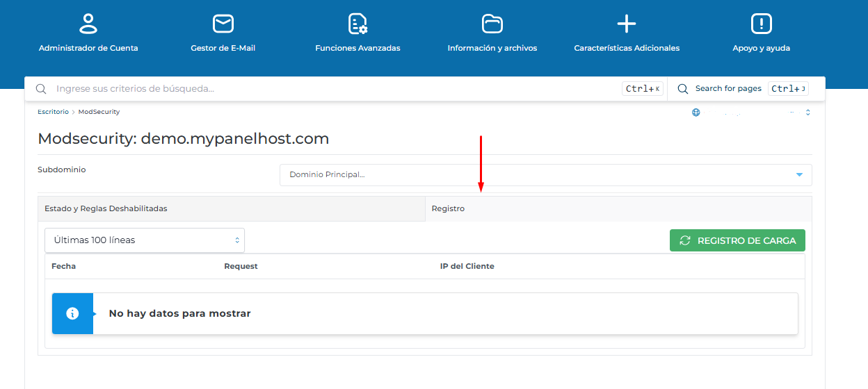The width and height of the screenshot is (868, 389).
Task: Open the Funciones Avanzadas document-gear icon
Action: (x=357, y=24)
